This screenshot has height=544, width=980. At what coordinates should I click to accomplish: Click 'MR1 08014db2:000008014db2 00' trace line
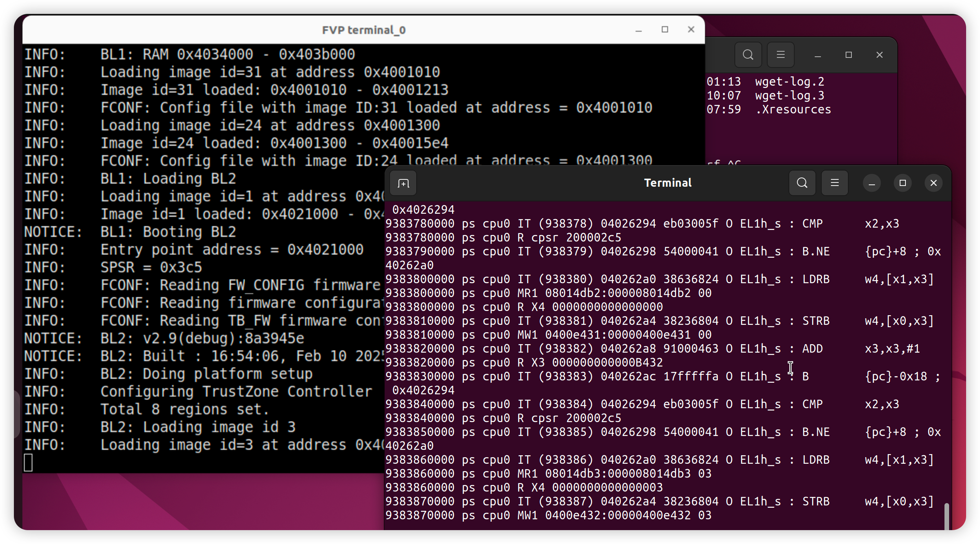pos(548,293)
